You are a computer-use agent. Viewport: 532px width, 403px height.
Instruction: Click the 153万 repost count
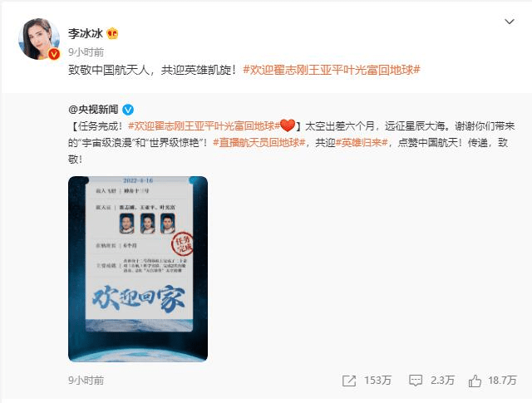pos(378,381)
